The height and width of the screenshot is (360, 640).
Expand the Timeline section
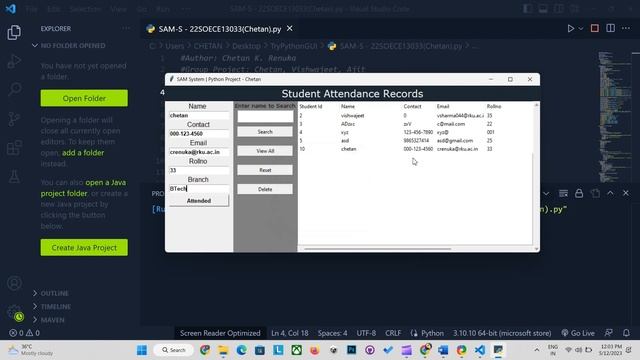(x=55, y=307)
